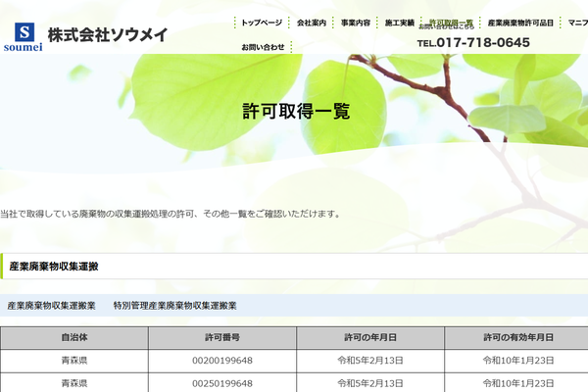Click the 許可の有効年月日 column header
588x392 pixels.
(518, 337)
